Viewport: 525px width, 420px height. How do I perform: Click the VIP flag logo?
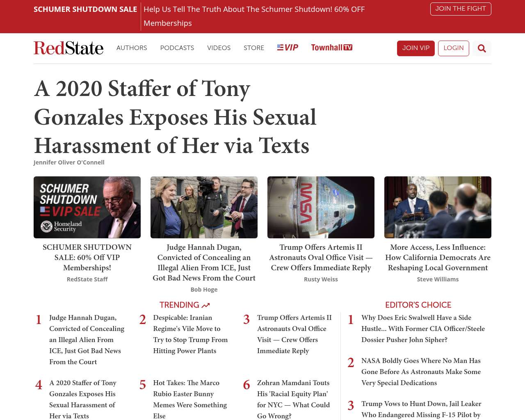coord(288,48)
